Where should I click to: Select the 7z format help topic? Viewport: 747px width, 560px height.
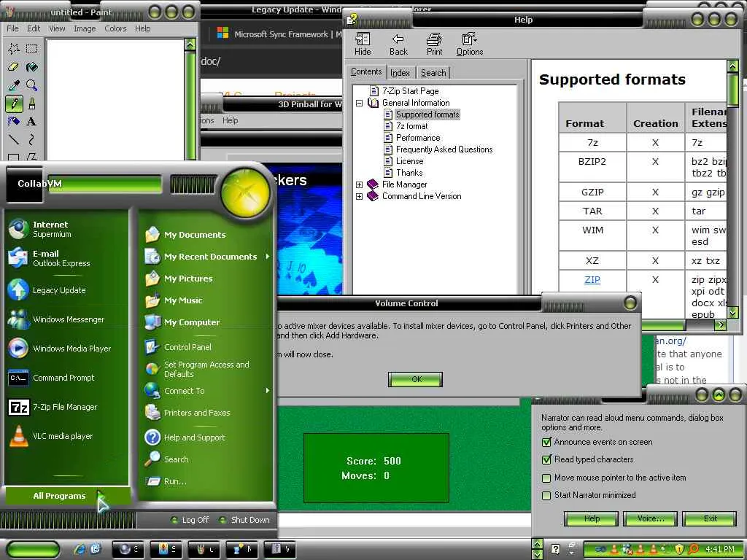pos(411,126)
